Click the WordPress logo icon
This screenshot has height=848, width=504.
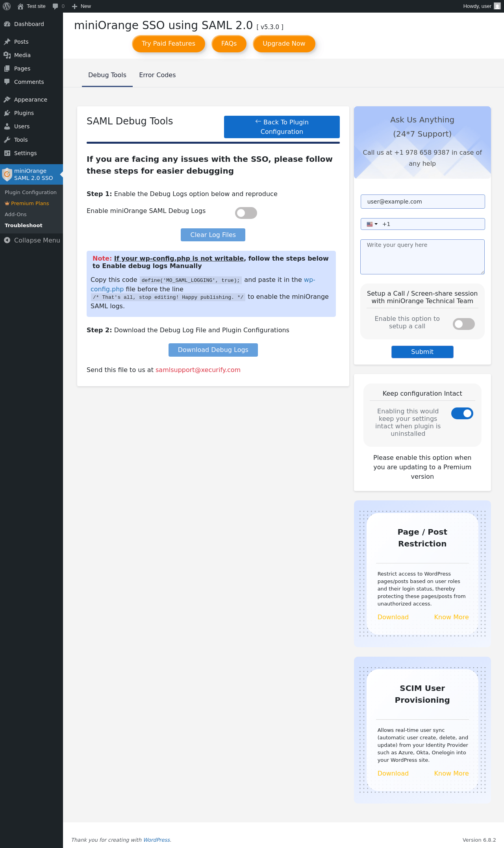pyautogui.click(x=7, y=6)
